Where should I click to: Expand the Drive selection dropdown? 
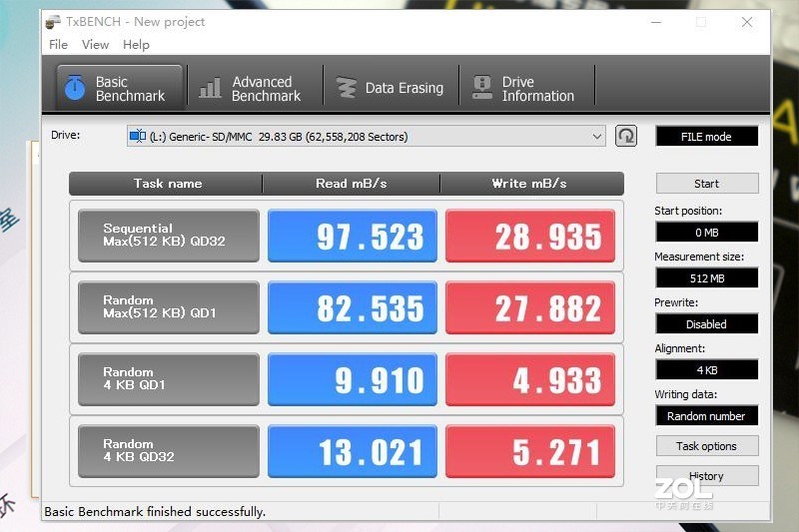[x=596, y=137]
